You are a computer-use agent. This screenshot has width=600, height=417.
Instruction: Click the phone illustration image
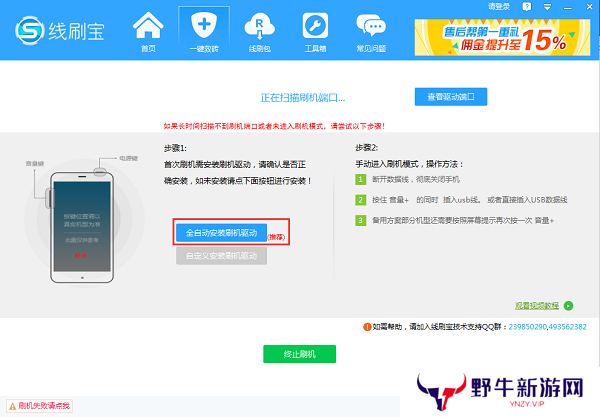82,227
